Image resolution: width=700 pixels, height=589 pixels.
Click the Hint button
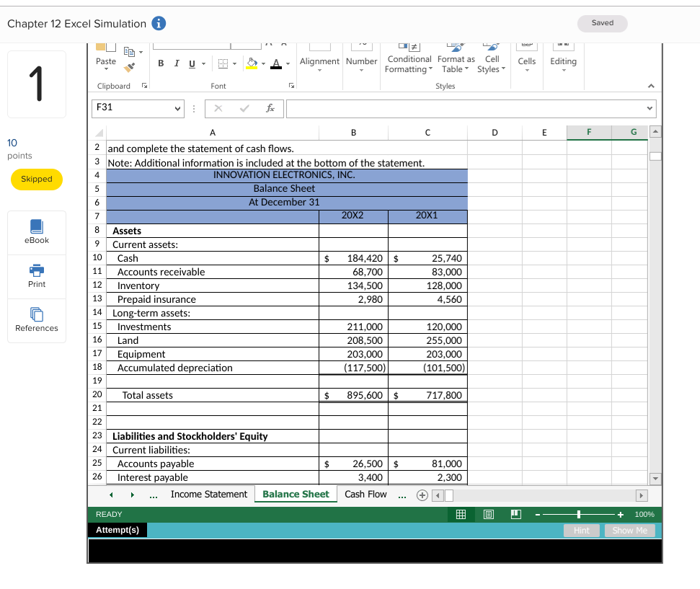click(581, 530)
